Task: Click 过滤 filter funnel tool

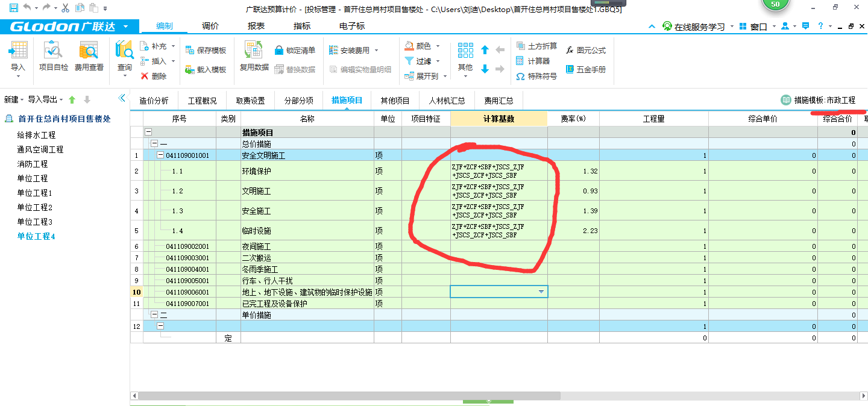Action: 418,61
